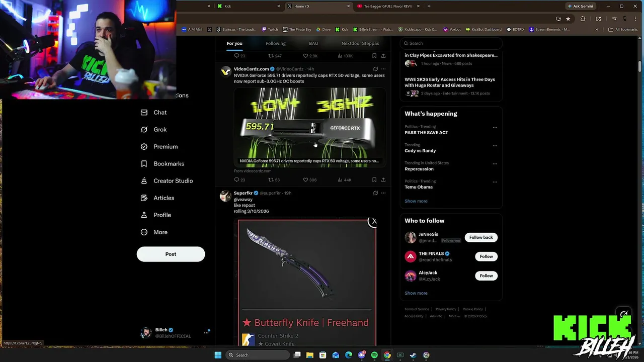Open Grok from the sidebar
The height and width of the screenshot is (362, 644).
(153, 130)
